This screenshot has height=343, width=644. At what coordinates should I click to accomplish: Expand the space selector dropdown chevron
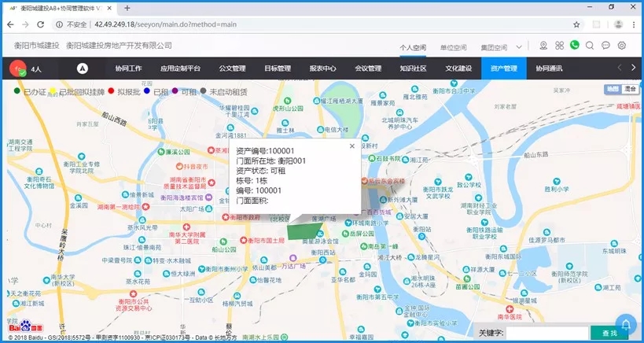(x=519, y=47)
